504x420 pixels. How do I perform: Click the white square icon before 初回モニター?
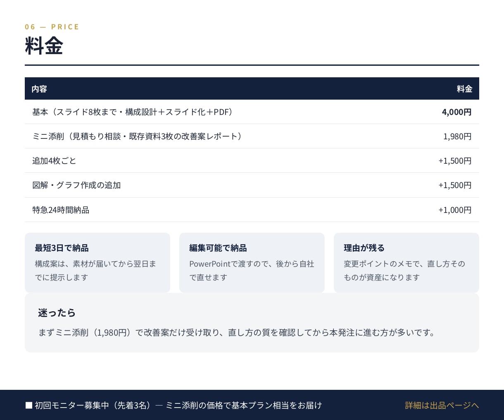pos(29,405)
